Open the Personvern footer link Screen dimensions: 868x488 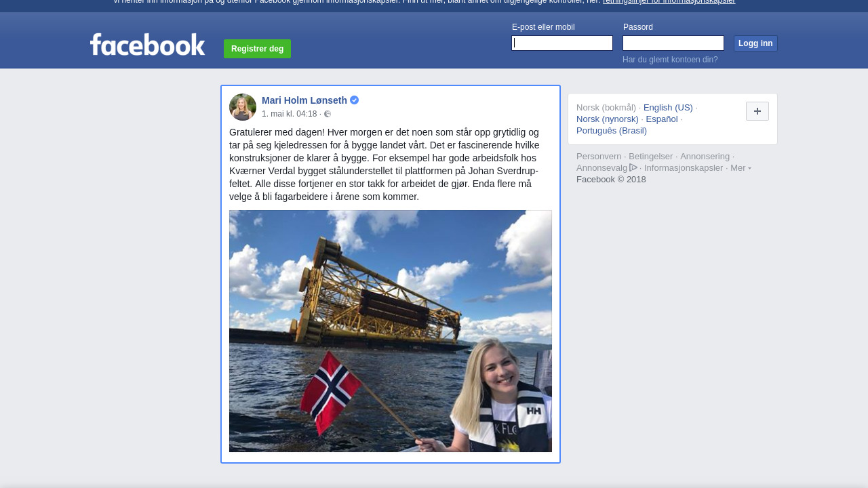click(599, 157)
